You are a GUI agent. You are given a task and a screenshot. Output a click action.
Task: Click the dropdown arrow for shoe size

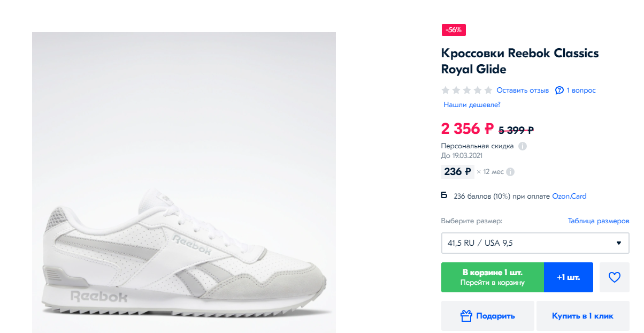pyautogui.click(x=619, y=243)
